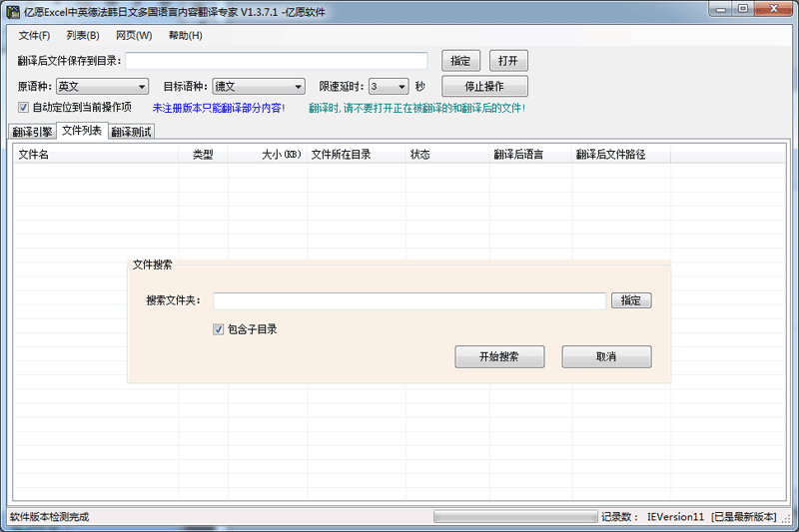This screenshot has height=532, width=799.
Task: Click the 状态 column header
Action: 447,155
